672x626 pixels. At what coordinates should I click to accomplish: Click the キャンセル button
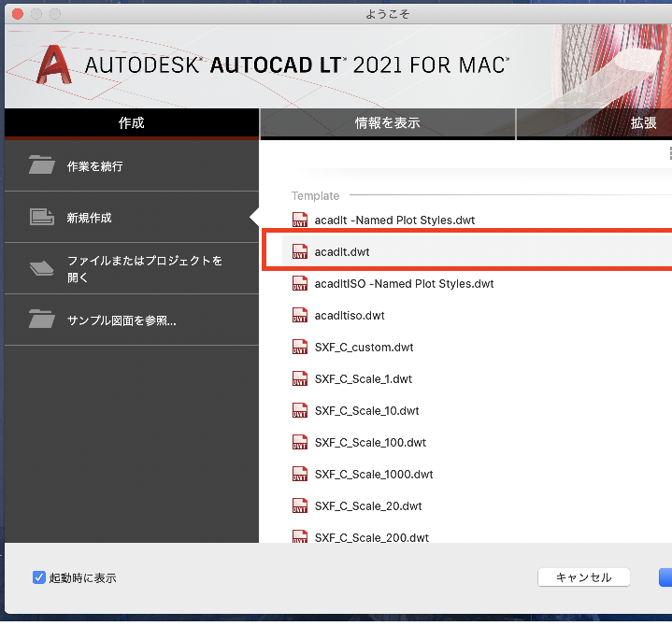584,577
